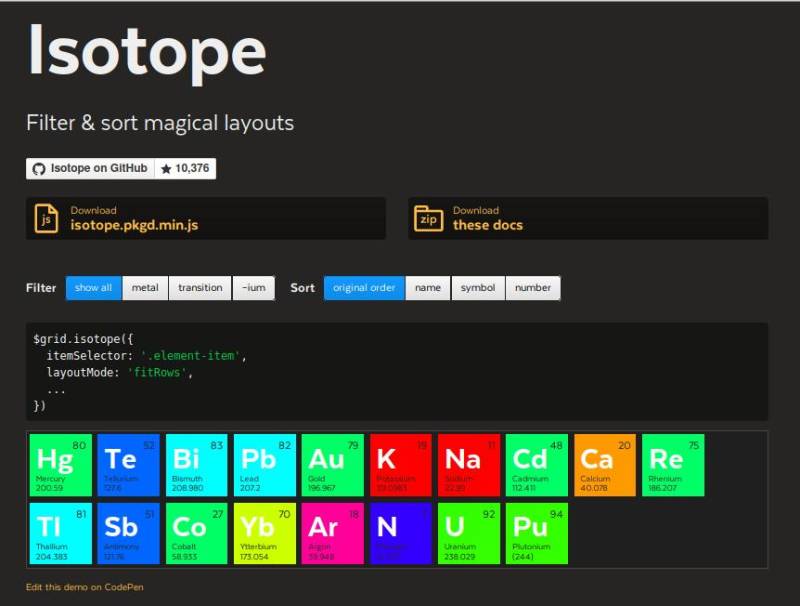The image size is (800, 606).
Task: Click the Pb Lead tile
Action: (x=265, y=465)
